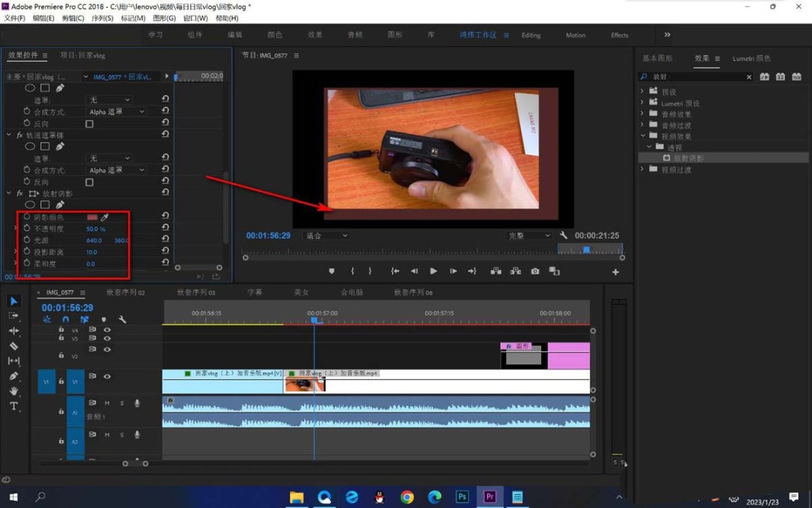The height and width of the screenshot is (508, 812).
Task: Open the program monitor wrench settings
Action: [563, 236]
